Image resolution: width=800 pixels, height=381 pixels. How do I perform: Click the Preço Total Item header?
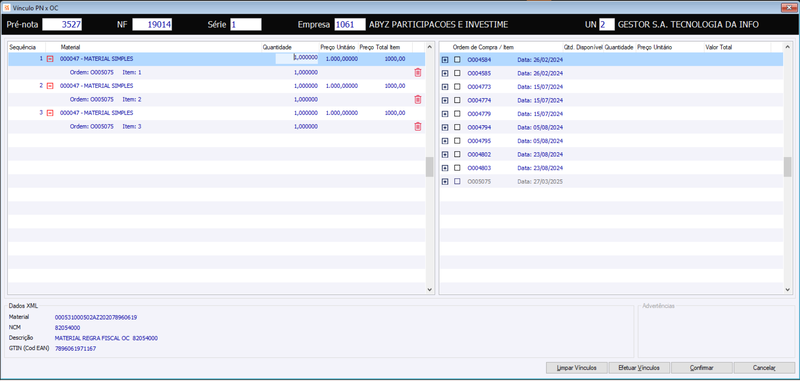point(380,47)
